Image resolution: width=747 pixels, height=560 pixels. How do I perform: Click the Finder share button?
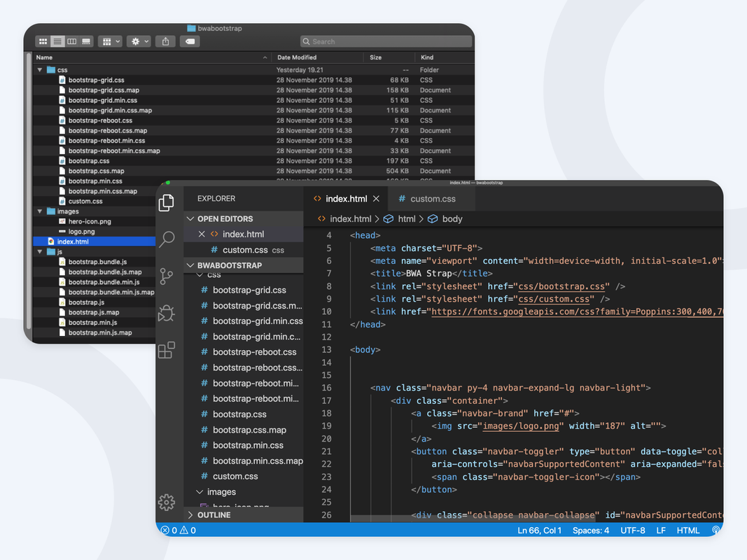[x=165, y=41]
